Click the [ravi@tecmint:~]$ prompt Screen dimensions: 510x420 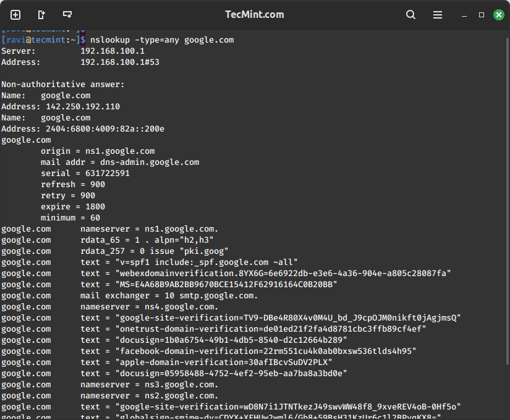click(x=43, y=40)
